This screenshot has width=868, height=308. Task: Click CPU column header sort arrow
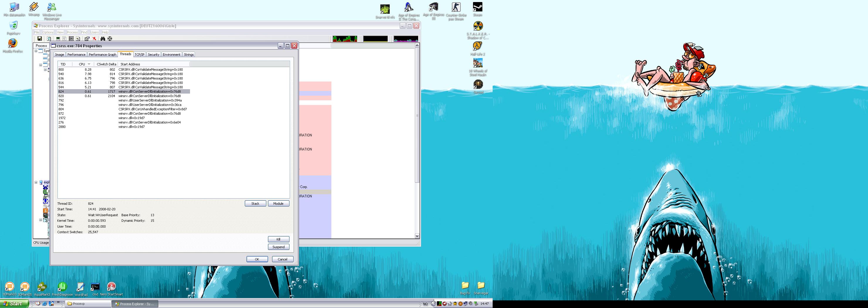89,64
